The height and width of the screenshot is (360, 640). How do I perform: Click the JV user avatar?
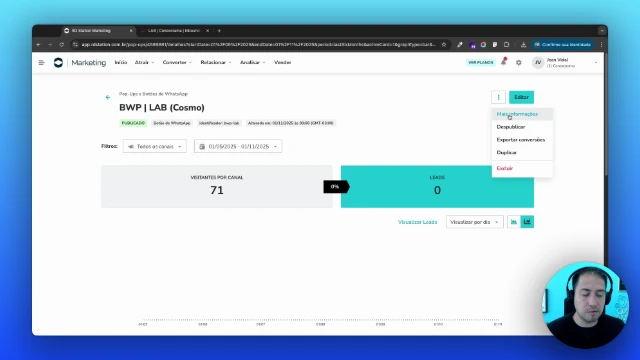click(x=538, y=62)
